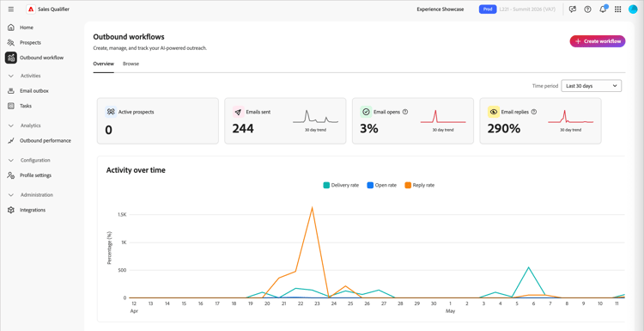The width and height of the screenshot is (644, 331).
Task: Click the Adobe logo icon
Action: click(31, 9)
